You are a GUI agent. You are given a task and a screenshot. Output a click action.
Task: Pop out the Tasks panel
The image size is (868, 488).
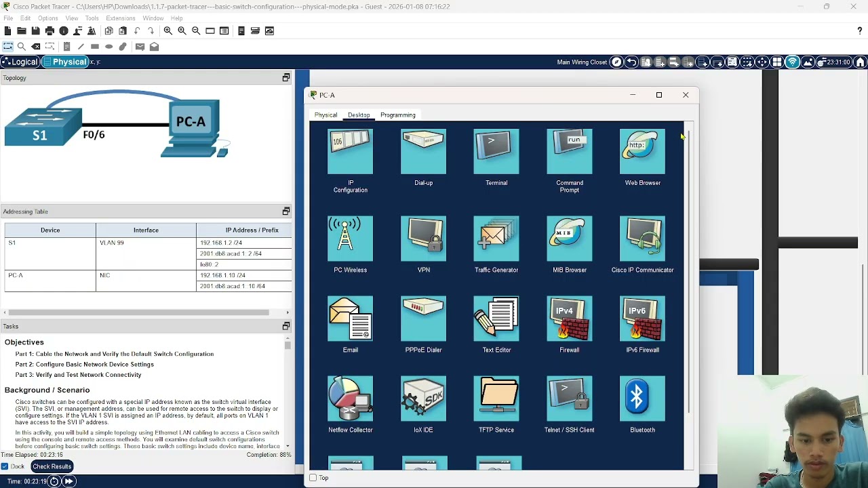point(286,327)
